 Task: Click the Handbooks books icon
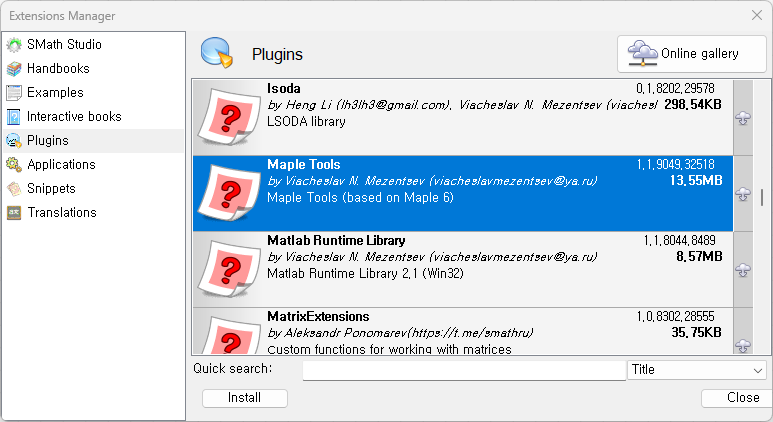pyautogui.click(x=14, y=69)
